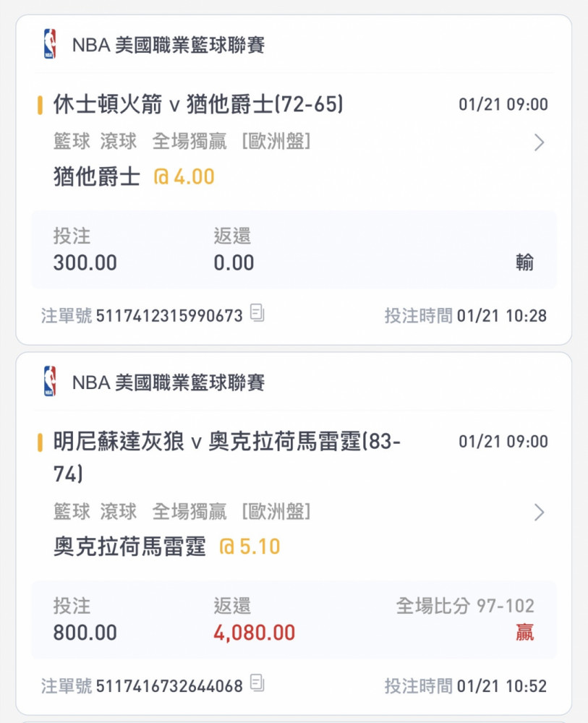Select the 奧克拉荷馬雷霆 @5.10 odds selection
Viewport: 588px width, 723px height.
167,547
